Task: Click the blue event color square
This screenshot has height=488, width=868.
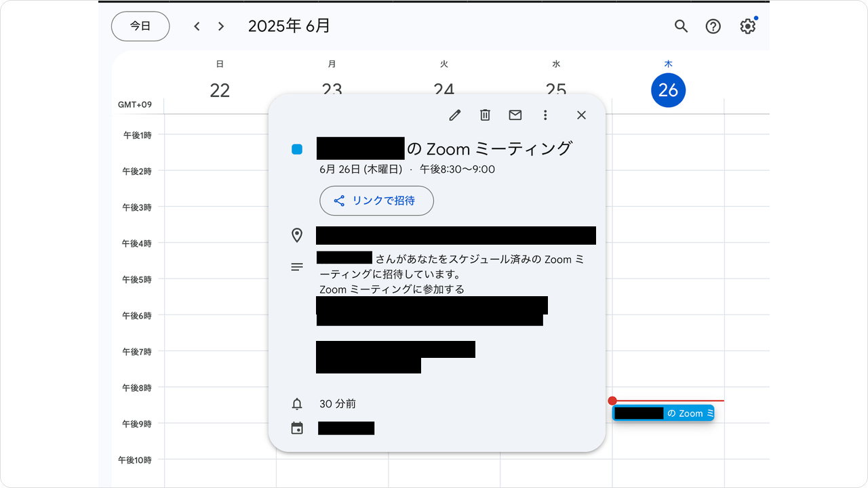Action: tap(297, 149)
